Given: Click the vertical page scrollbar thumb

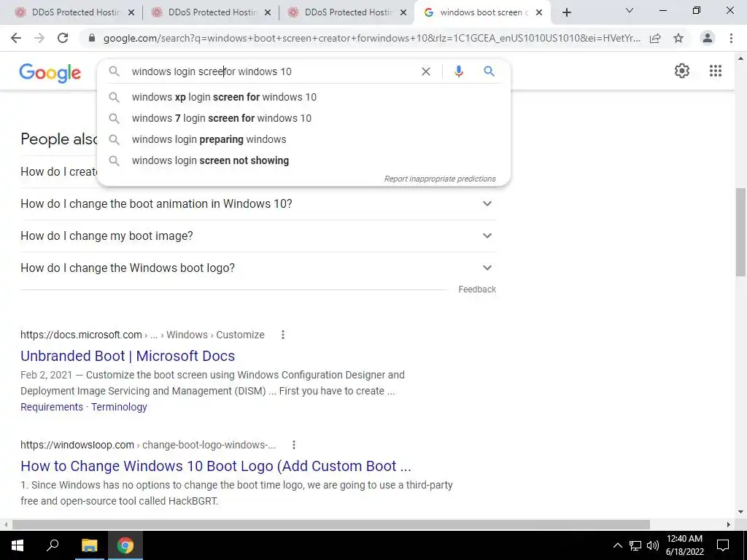Looking at the screenshot, I should pos(740,232).
